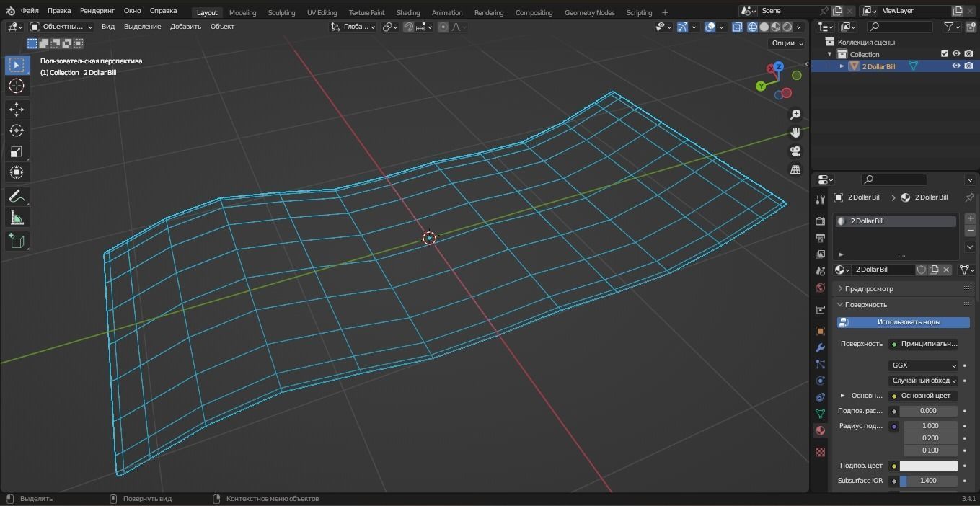
Task: Open the Global transform orientation dropdown
Action: 353,27
